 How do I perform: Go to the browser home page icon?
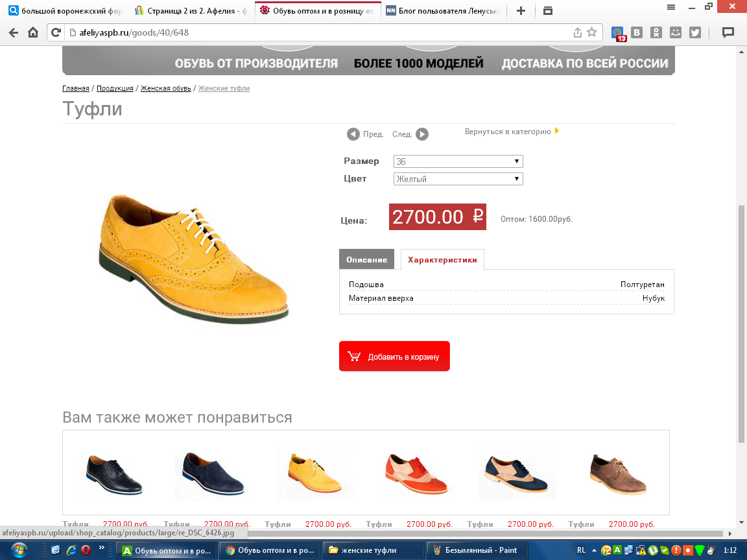coord(33,32)
